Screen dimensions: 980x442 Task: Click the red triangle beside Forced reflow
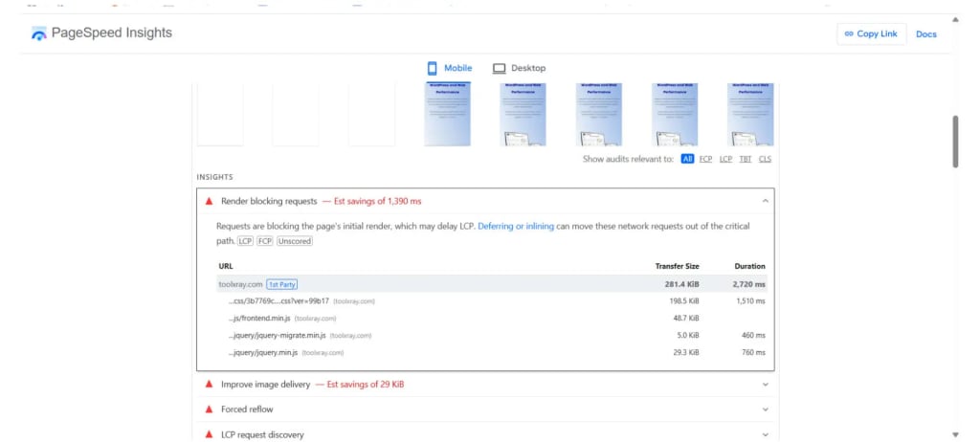[x=209, y=409]
